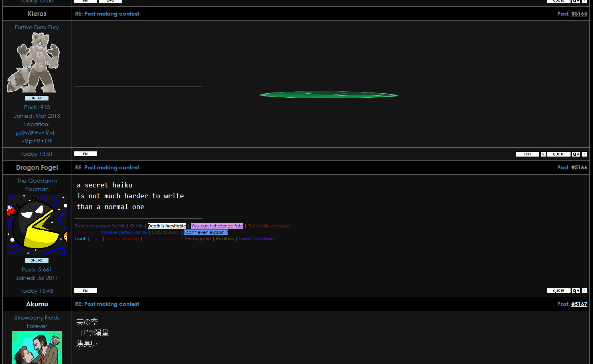Click the Japanese line '英の空' in Akumu's post
Image resolution: width=593 pixels, height=364 pixels.
[x=87, y=322]
